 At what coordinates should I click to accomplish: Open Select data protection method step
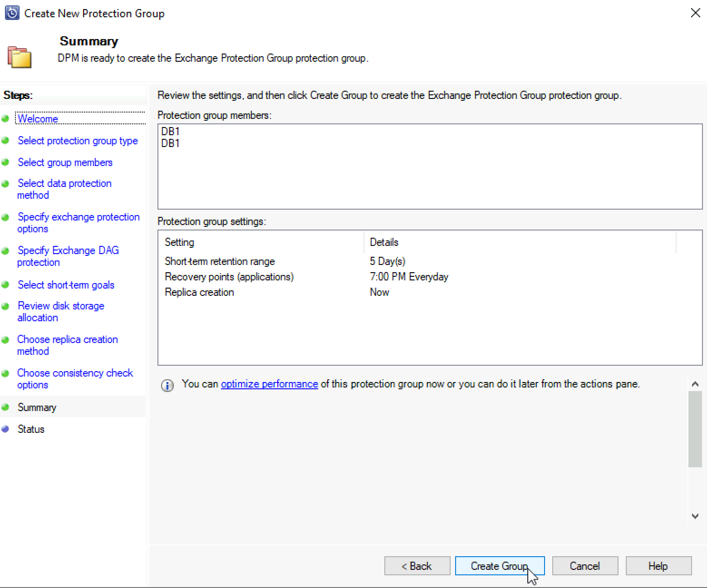[64, 189]
